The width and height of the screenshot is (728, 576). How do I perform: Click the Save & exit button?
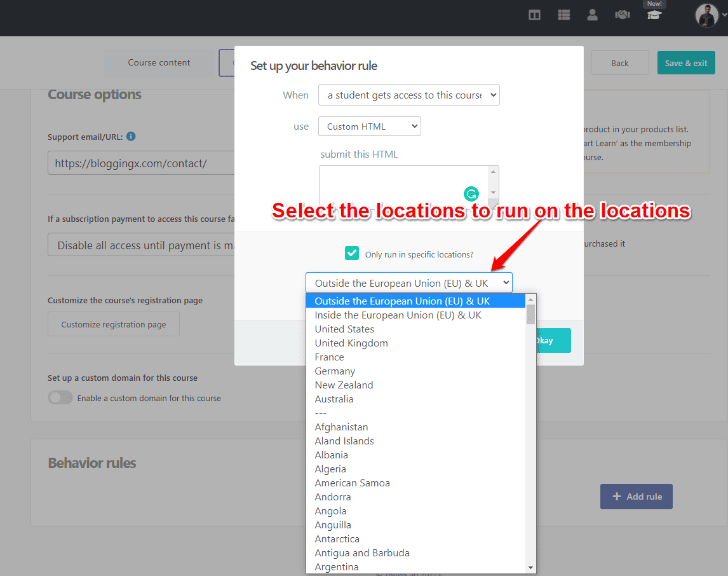point(685,63)
